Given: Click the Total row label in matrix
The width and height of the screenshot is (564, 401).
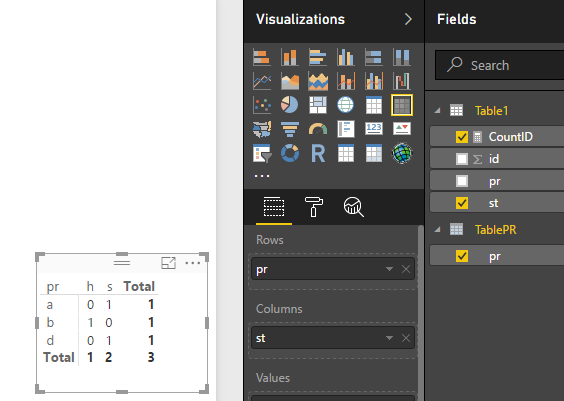Looking at the screenshot, I should pyautogui.click(x=59, y=357).
